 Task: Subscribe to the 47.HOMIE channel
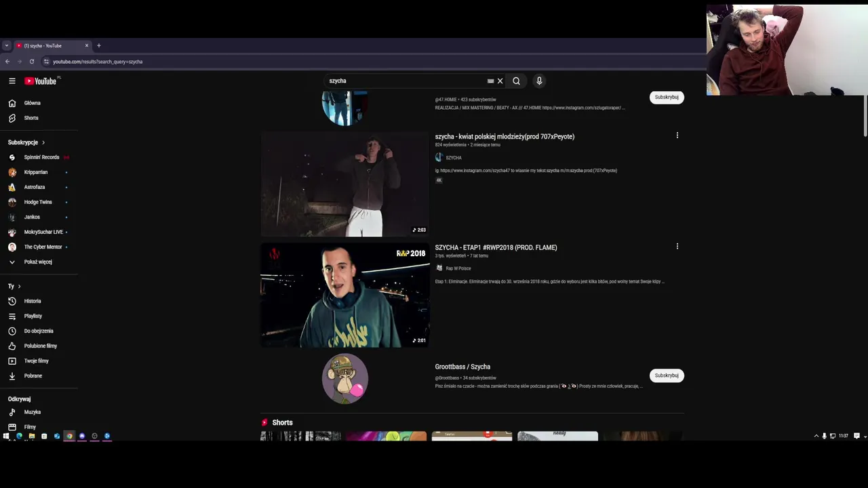[x=667, y=97]
